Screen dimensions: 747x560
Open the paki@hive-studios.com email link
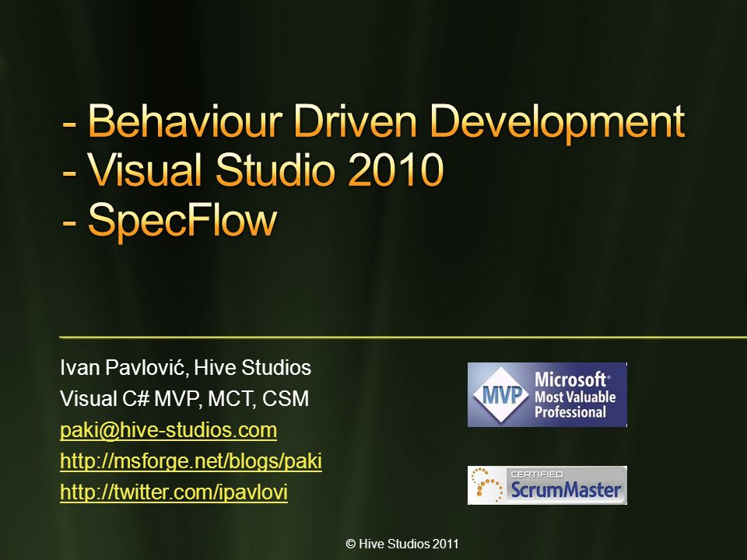(x=168, y=430)
